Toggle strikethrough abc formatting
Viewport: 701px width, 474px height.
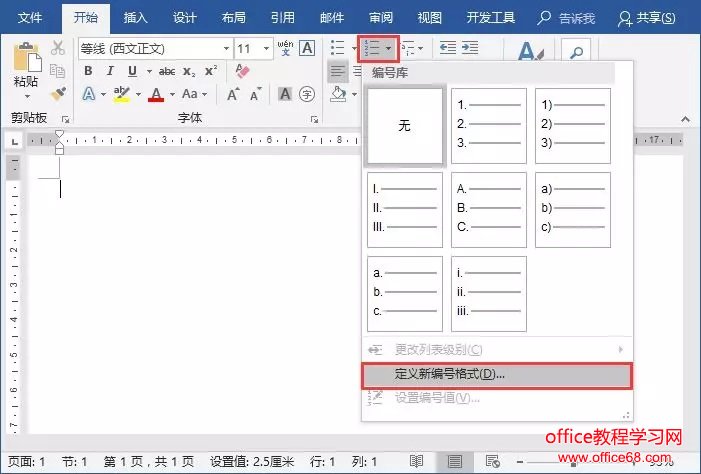(x=167, y=72)
